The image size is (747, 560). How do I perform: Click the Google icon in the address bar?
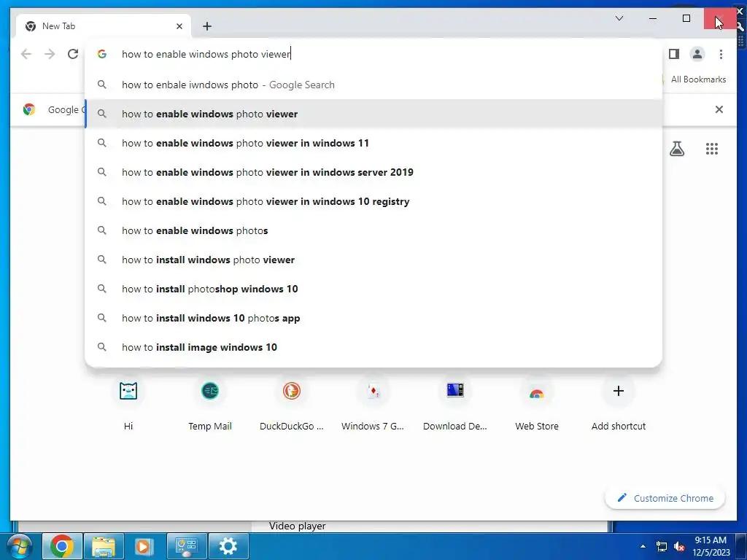tap(101, 54)
